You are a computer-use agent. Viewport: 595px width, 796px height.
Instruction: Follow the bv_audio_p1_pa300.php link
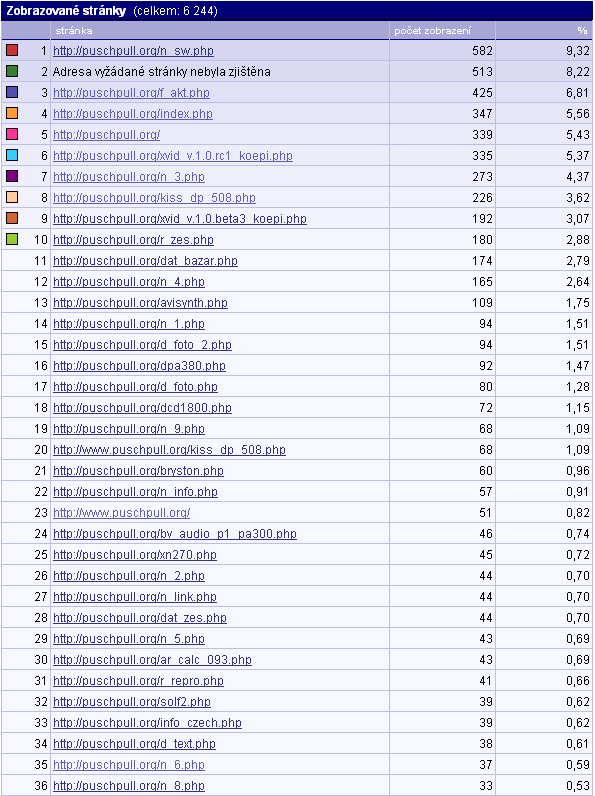175,534
